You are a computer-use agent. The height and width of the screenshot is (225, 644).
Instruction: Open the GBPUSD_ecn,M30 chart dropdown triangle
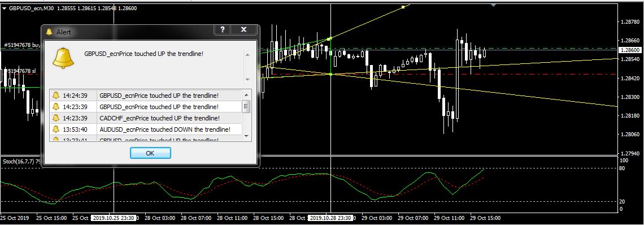click(x=4, y=8)
